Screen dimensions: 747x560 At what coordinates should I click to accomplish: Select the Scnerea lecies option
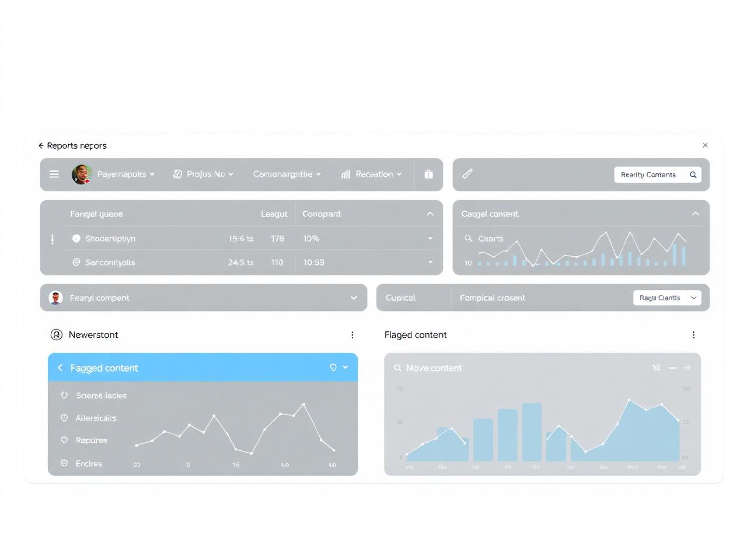[102, 395]
